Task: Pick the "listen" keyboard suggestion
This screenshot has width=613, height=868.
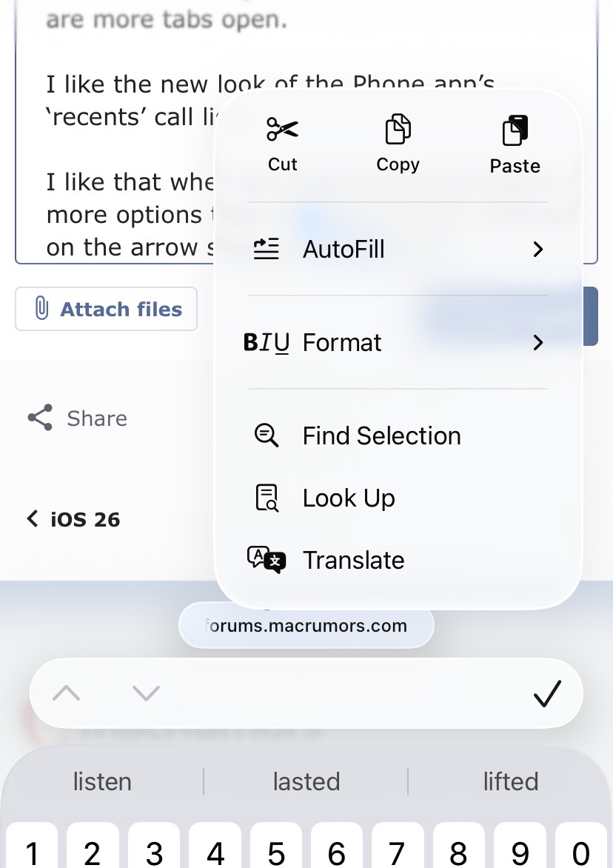Action: point(102,781)
